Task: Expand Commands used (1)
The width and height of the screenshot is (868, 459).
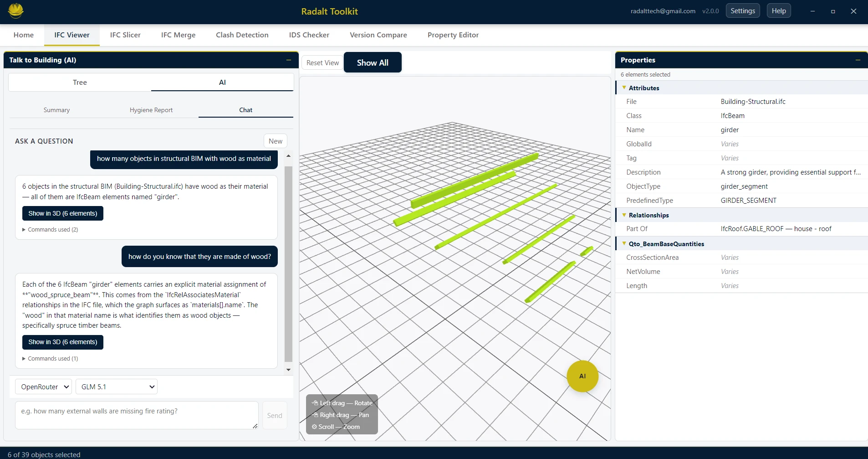Action: [x=50, y=359]
